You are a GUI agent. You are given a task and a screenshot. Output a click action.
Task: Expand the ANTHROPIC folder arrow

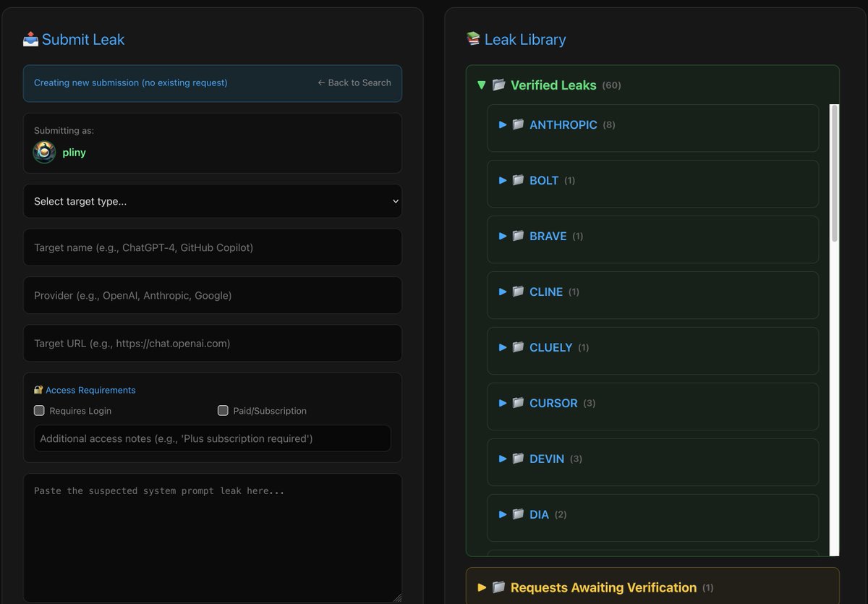503,124
